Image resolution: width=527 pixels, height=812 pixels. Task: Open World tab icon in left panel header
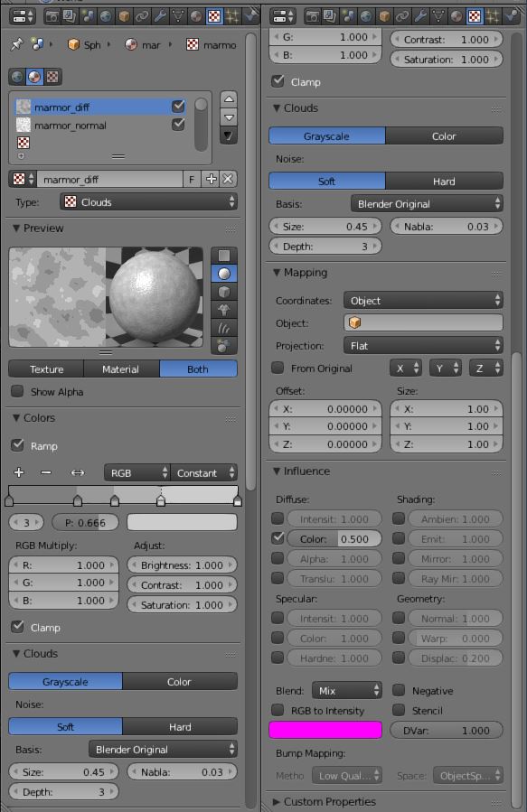[x=105, y=16]
